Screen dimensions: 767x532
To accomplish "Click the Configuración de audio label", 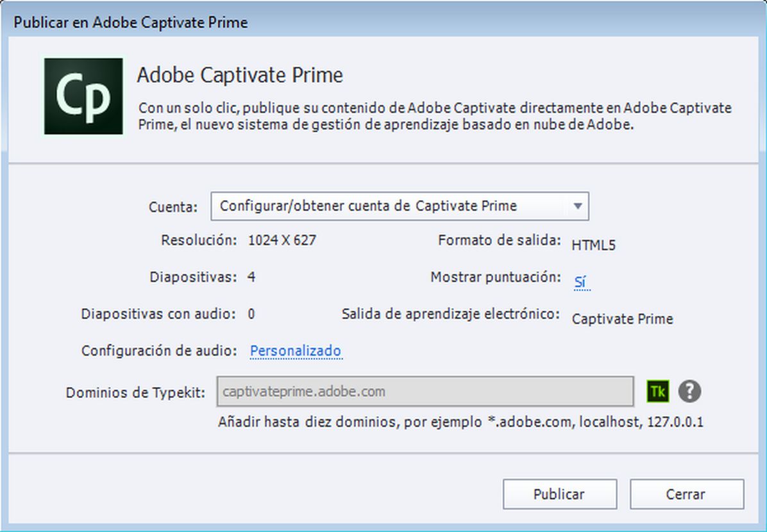I will tap(159, 351).
